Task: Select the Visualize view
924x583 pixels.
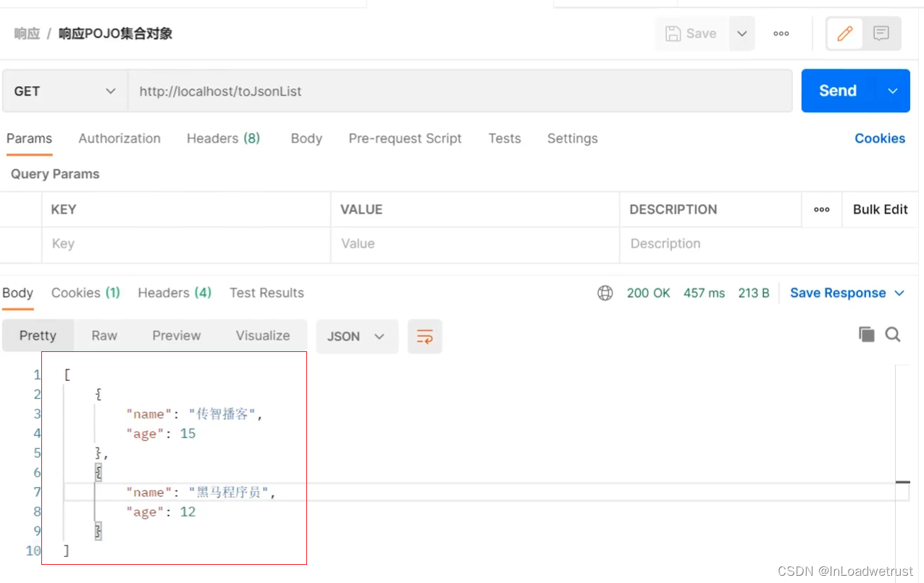Action: [x=263, y=335]
